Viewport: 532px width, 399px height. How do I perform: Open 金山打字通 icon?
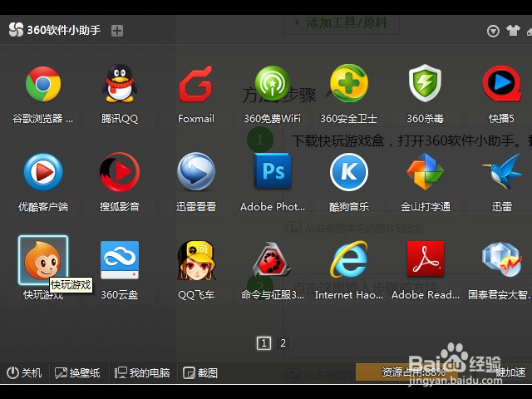pos(425,172)
